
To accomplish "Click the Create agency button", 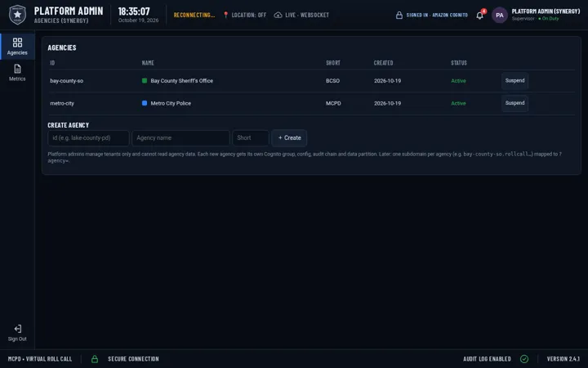I will pos(289,138).
